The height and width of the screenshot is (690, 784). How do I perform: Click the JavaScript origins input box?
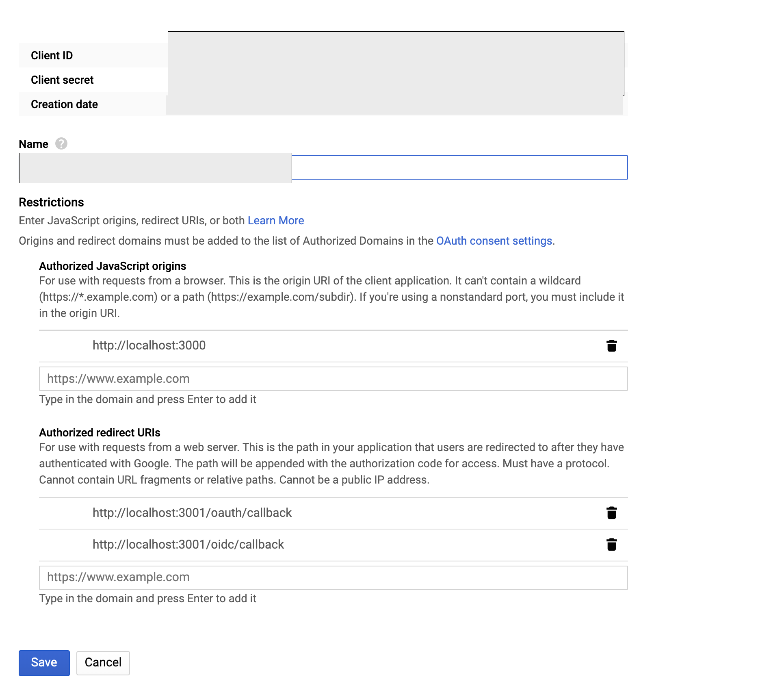click(x=333, y=379)
